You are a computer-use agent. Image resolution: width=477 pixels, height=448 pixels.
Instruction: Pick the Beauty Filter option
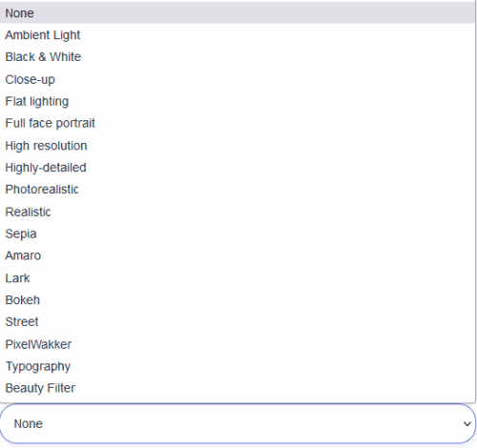238,388
